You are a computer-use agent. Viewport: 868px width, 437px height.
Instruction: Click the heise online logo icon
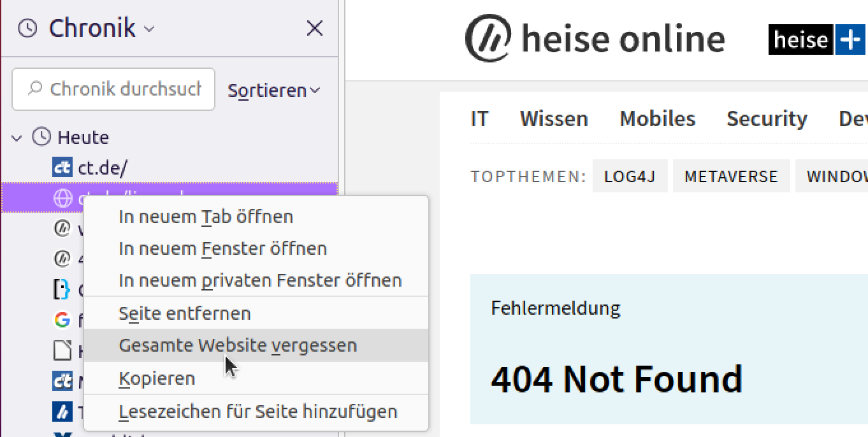[x=488, y=38]
